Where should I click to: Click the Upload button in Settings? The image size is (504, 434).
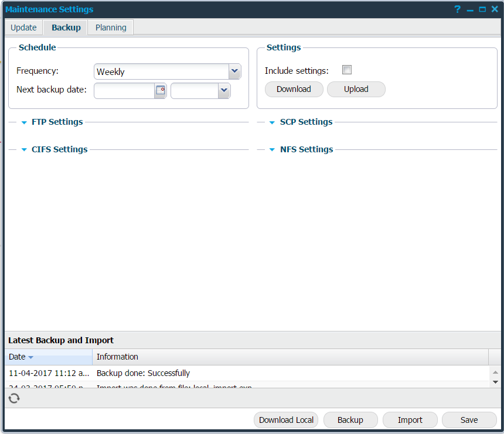(356, 89)
